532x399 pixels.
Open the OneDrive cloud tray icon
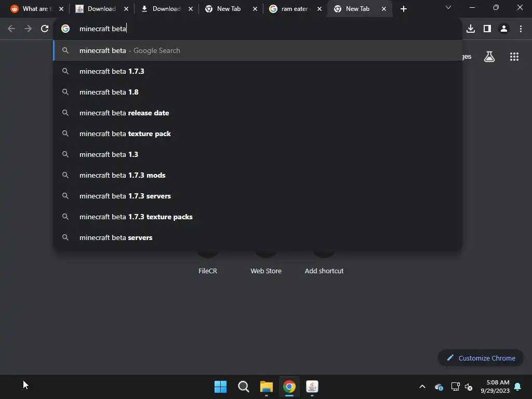[438, 387]
